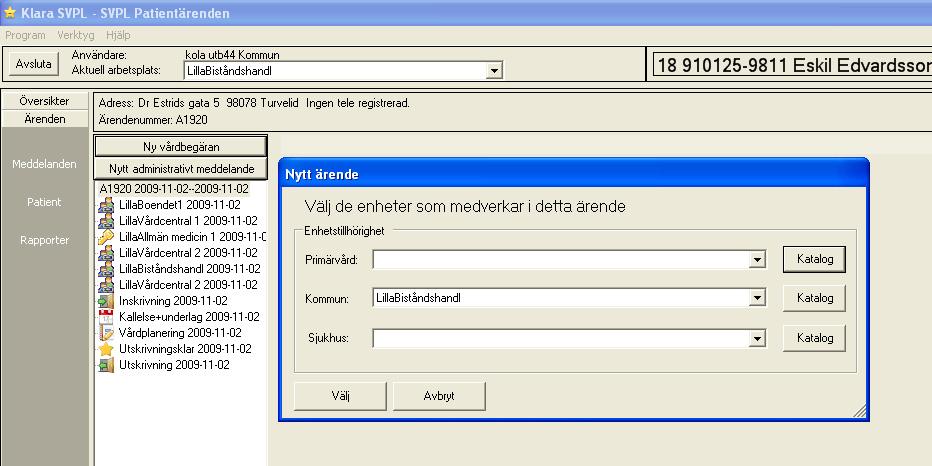Select the LillaAllmän medicin 1 entry
The height and width of the screenshot is (466, 932).
pos(191,237)
